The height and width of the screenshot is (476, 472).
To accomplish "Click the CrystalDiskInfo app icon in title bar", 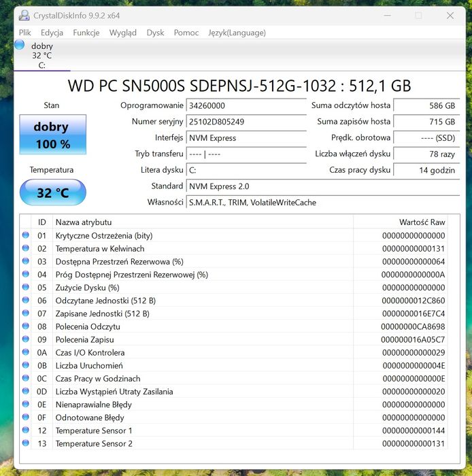I will [24, 16].
